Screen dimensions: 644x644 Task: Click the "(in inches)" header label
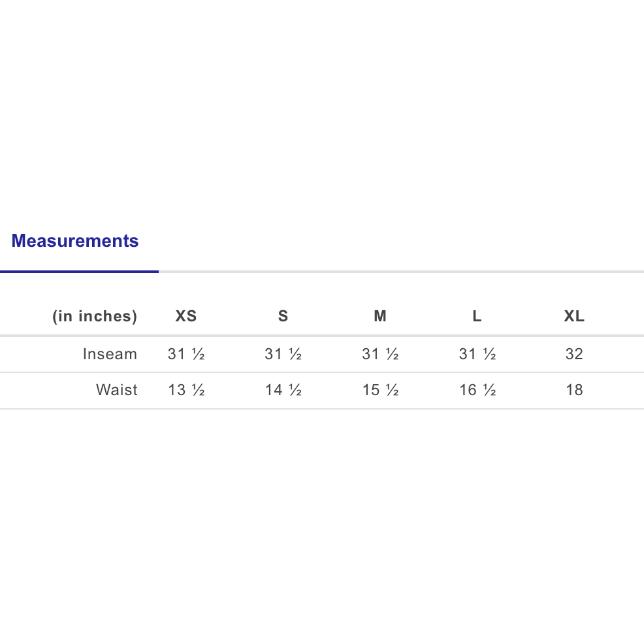click(95, 316)
